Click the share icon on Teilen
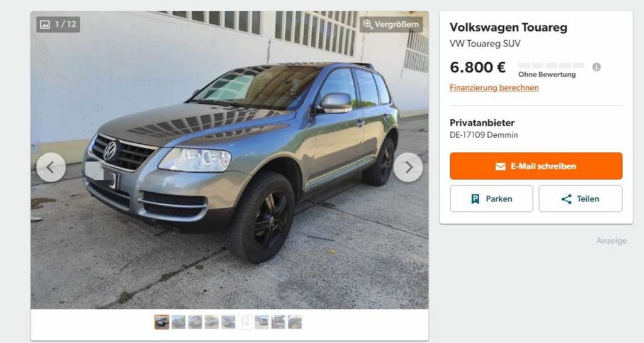Viewport: 644px width, 343px height. click(x=567, y=199)
